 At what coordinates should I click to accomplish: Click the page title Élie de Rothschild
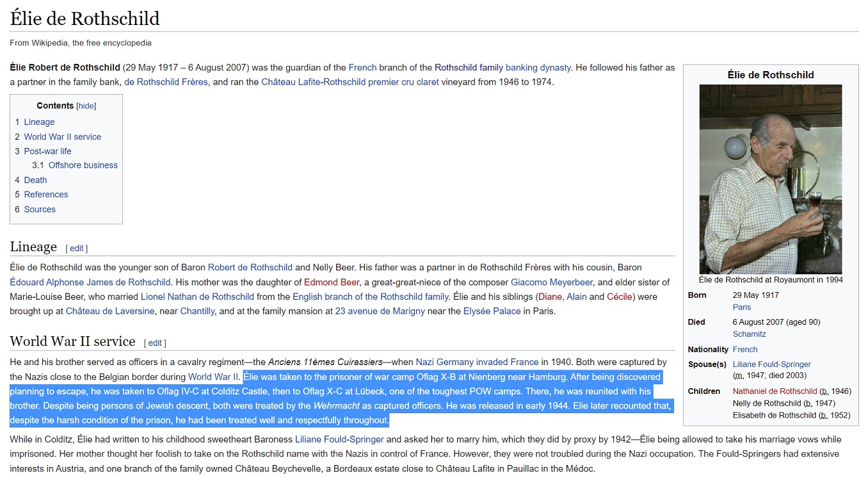[85, 19]
